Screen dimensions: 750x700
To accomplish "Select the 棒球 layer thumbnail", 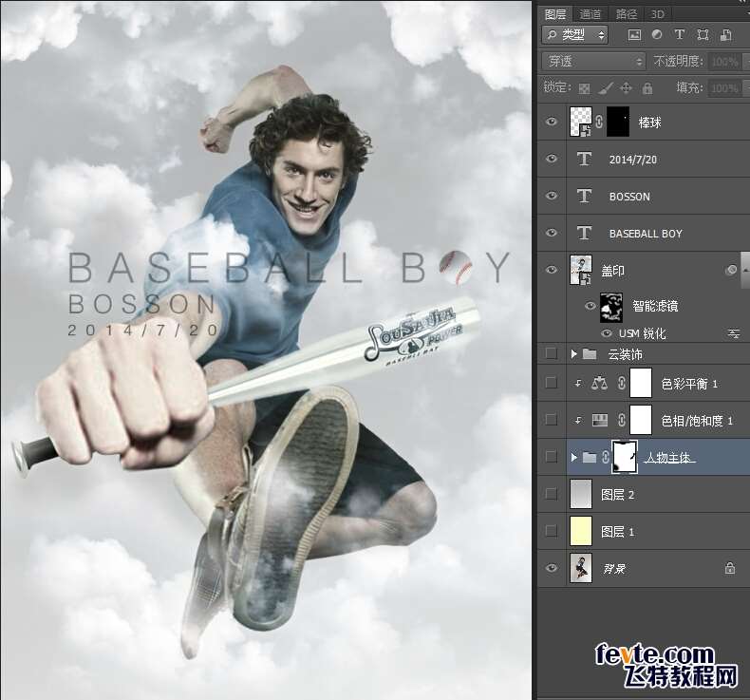I will (x=581, y=122).
